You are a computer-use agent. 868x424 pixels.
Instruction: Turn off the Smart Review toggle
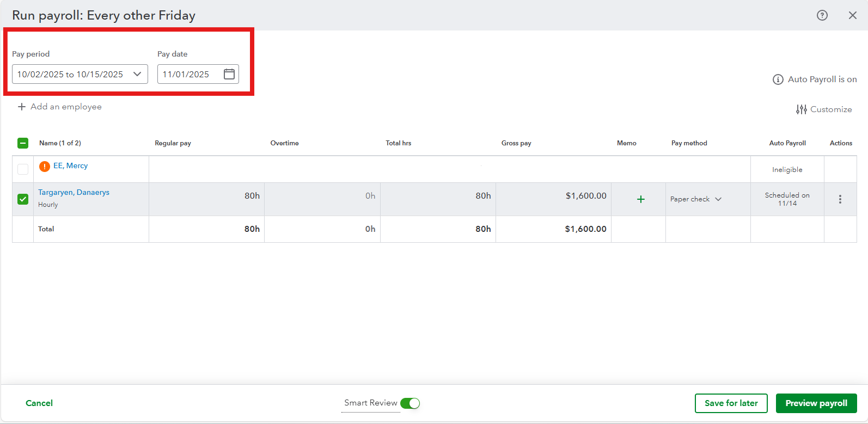click(410, 403)
